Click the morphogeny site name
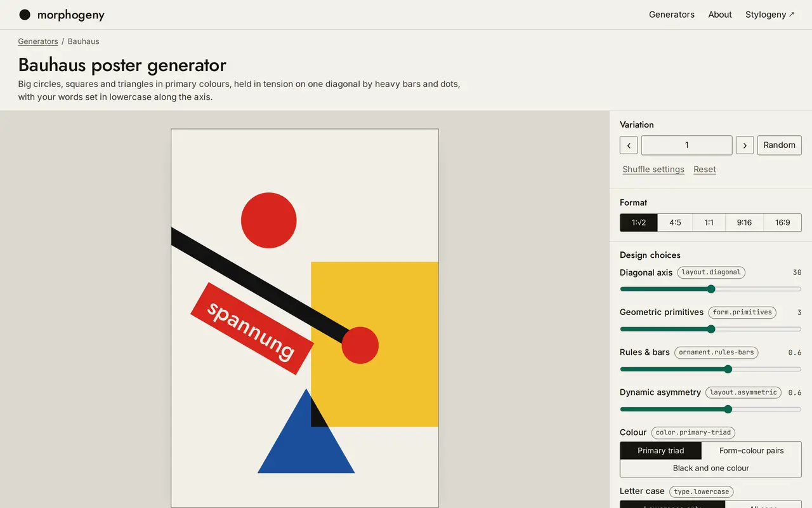The width and height of the screenshot is (812, 508). click(71, 15)
